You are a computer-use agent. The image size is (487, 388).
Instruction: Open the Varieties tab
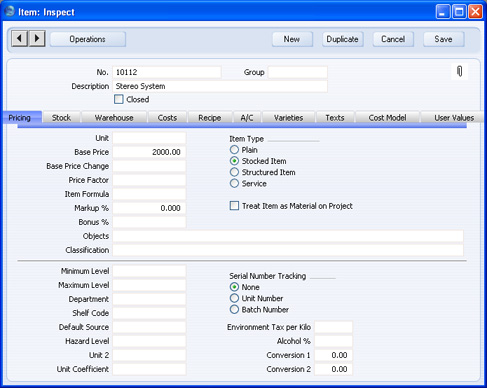coord(289,118)
